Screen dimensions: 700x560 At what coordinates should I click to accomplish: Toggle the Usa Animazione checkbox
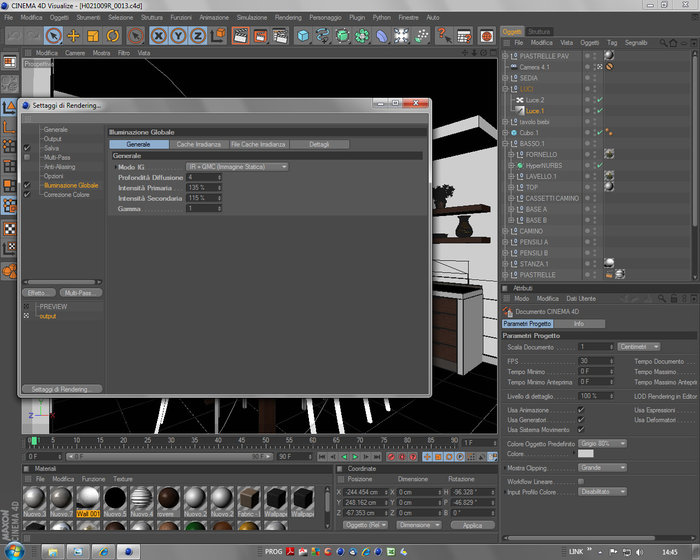pyautogui.click(x=581, y=410)
